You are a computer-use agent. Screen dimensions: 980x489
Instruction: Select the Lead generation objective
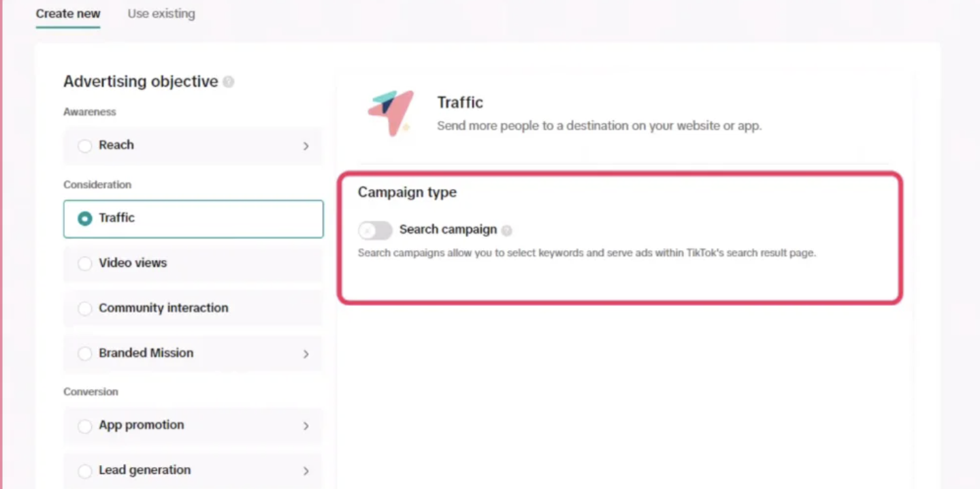(x=84, y=470)
